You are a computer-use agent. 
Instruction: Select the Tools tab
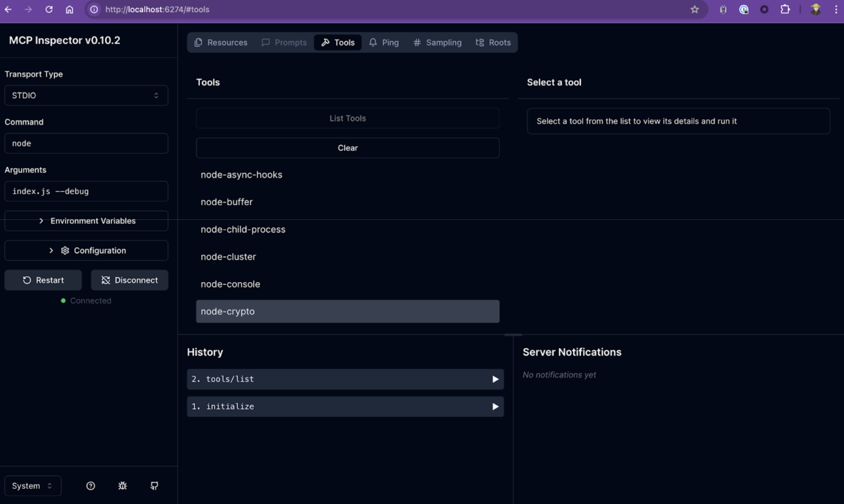(x=338, y=42)
